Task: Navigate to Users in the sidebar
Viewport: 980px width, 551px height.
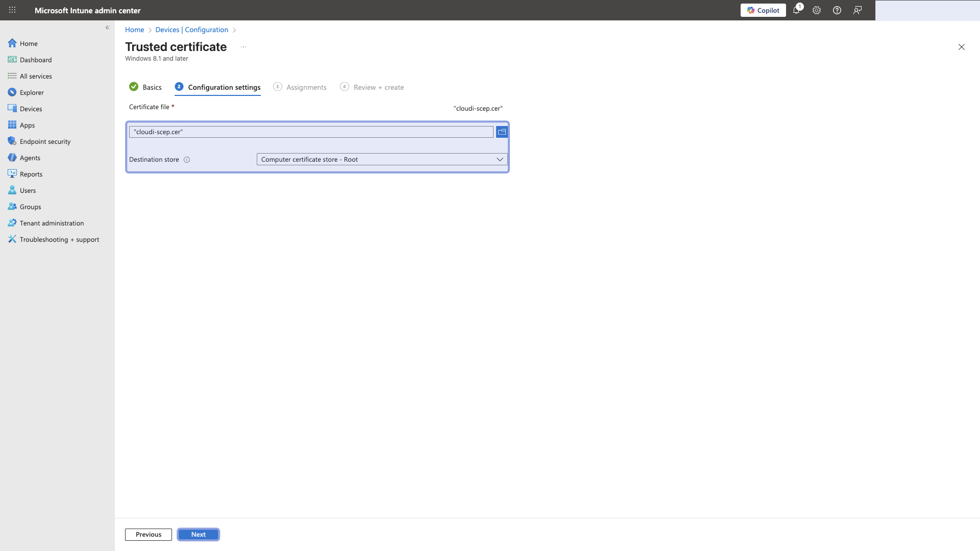Action: (x=28, y=190)
